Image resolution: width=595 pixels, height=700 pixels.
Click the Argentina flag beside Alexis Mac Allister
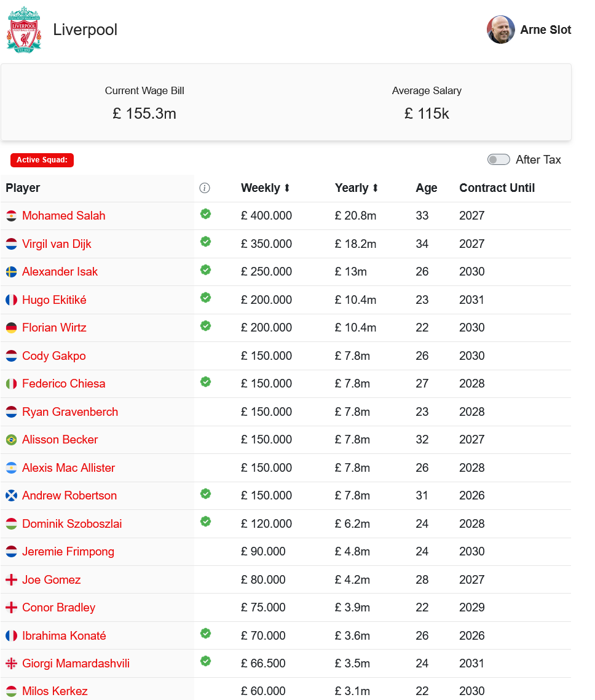coord(11,468)
